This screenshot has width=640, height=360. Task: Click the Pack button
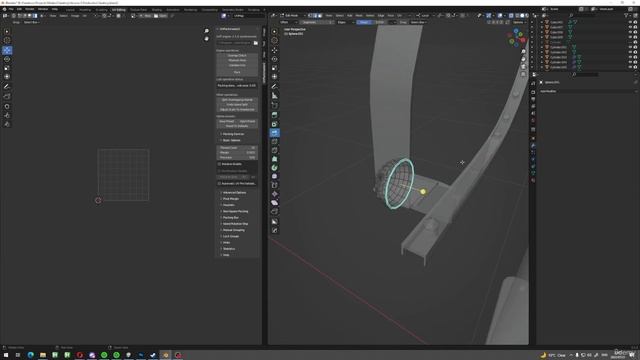[237, 72]
